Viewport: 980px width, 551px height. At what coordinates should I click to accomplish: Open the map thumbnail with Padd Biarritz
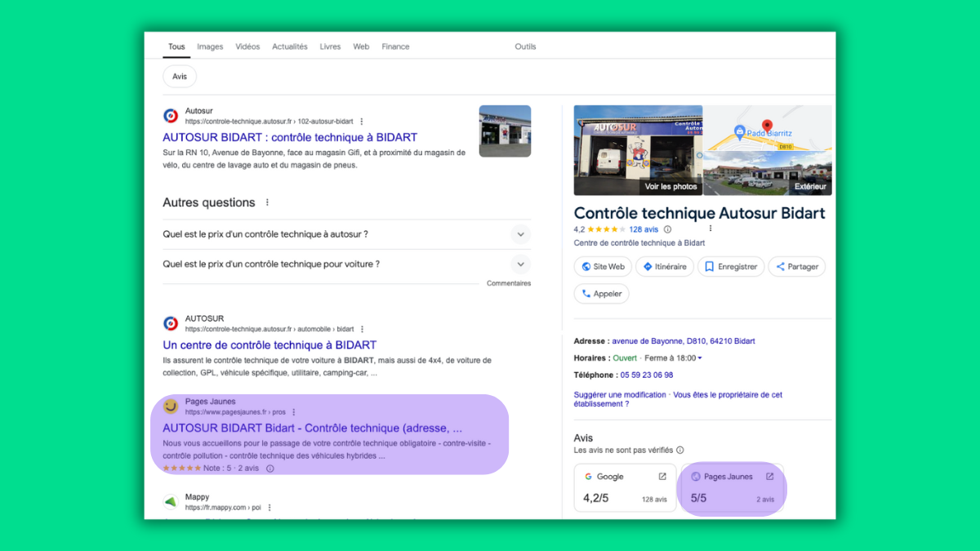point(768,128)
